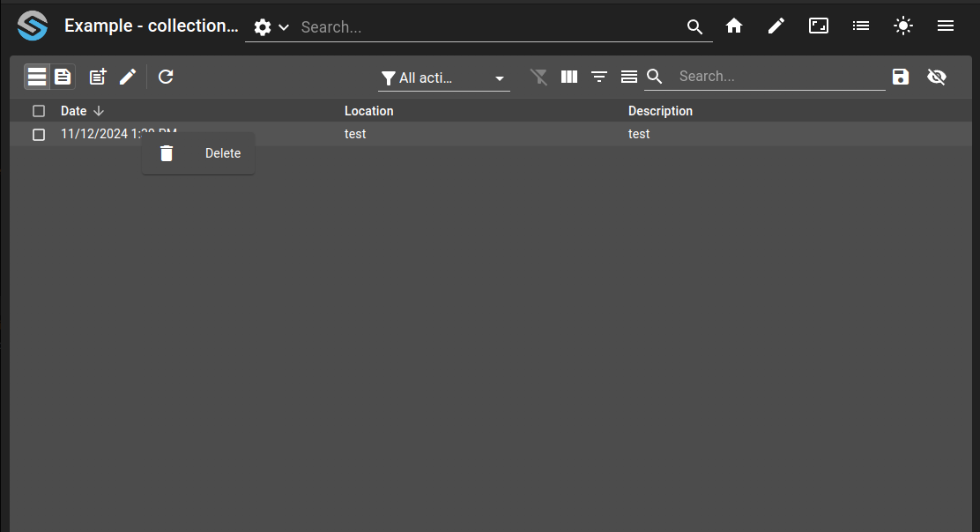Click the header pencil edit icon

[776, 26]
